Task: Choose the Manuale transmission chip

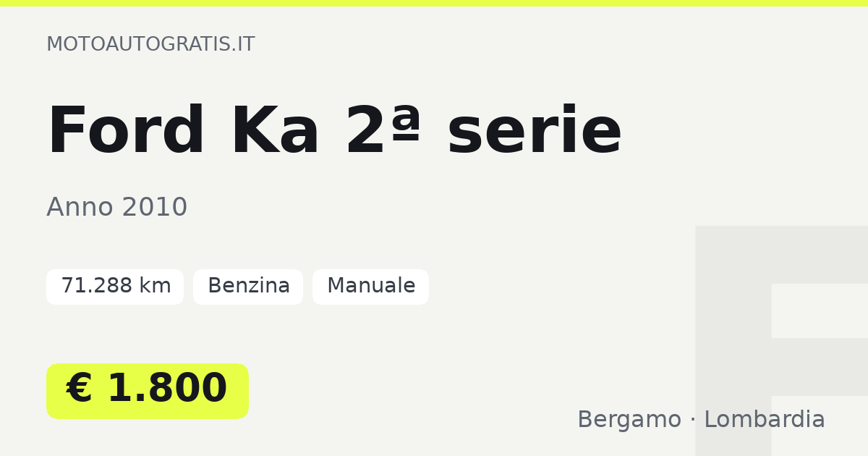Action: (370, 287)
